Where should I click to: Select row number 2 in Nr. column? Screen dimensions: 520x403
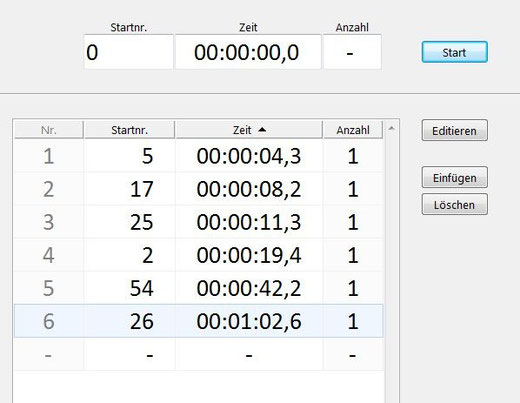coord(49,189)
